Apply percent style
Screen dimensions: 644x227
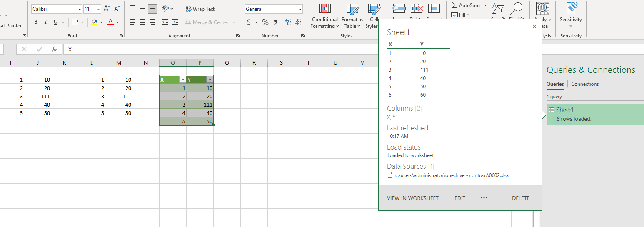265,22
